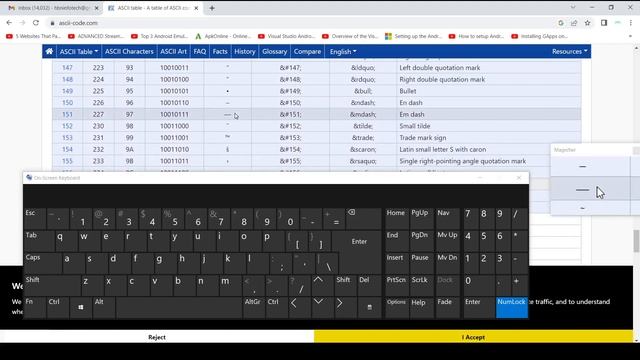Open the code 147 link
The height and width of the screenshot is (360, 640).
point(67,68)
